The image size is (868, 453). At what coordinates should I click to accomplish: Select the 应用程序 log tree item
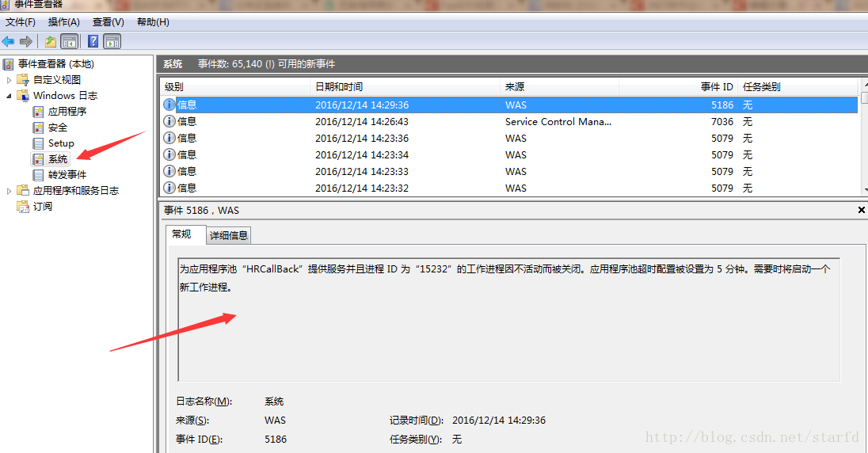tap(67, 112)
